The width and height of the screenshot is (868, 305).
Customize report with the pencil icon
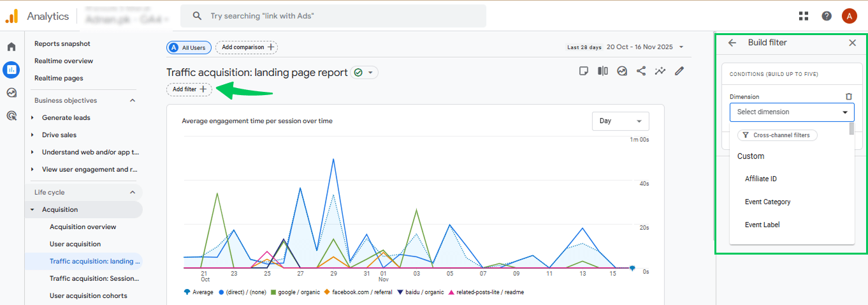tap(679, 71)
